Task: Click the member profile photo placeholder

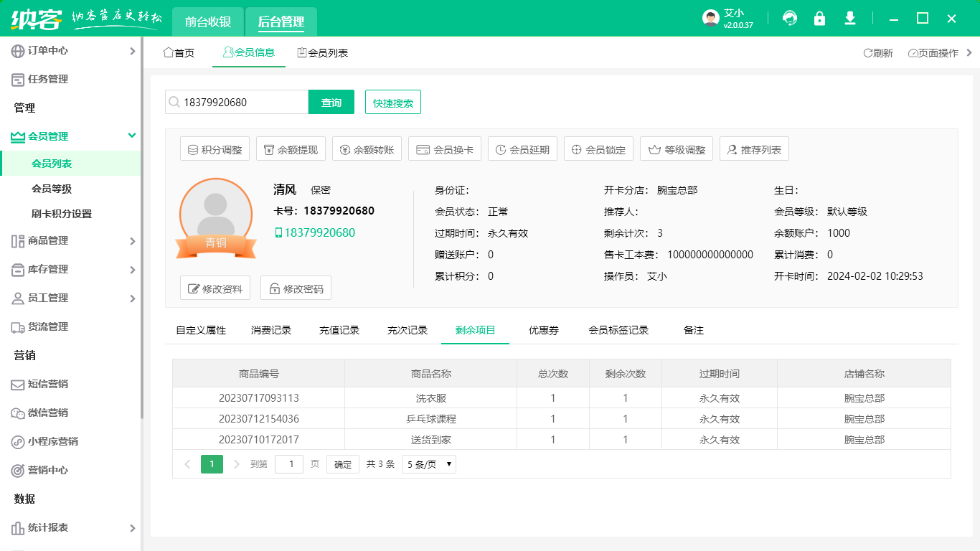Action: pos(216,213)
